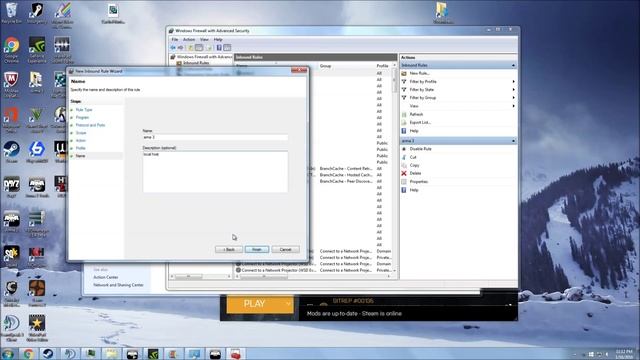Expand the Filter by State submenu arrow
Viewport: 640px width, 360px height.
[x=513, y=90]
